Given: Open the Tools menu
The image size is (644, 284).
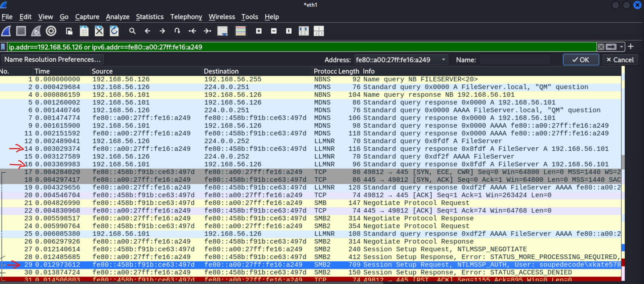Looking at the screenshot, I should coord(250,17).
